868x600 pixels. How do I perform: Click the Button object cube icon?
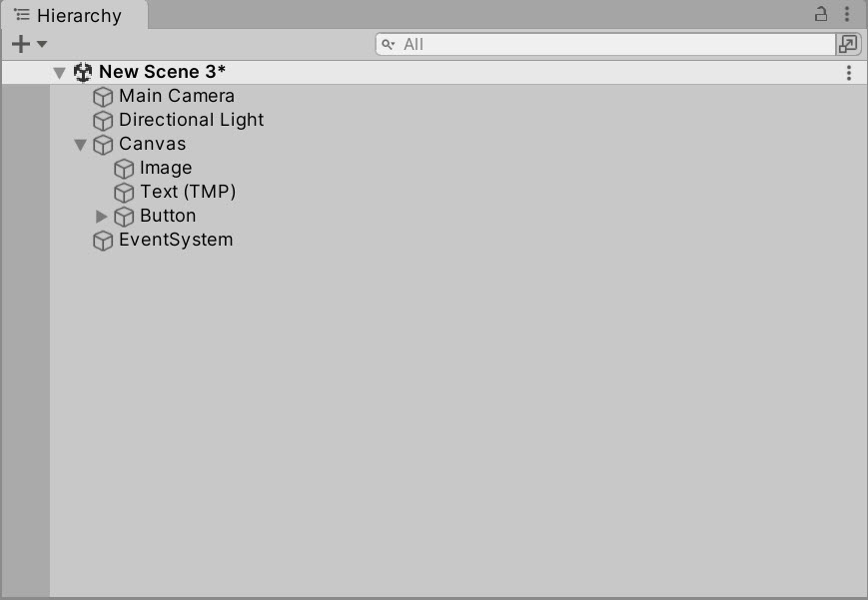[124, 217]
